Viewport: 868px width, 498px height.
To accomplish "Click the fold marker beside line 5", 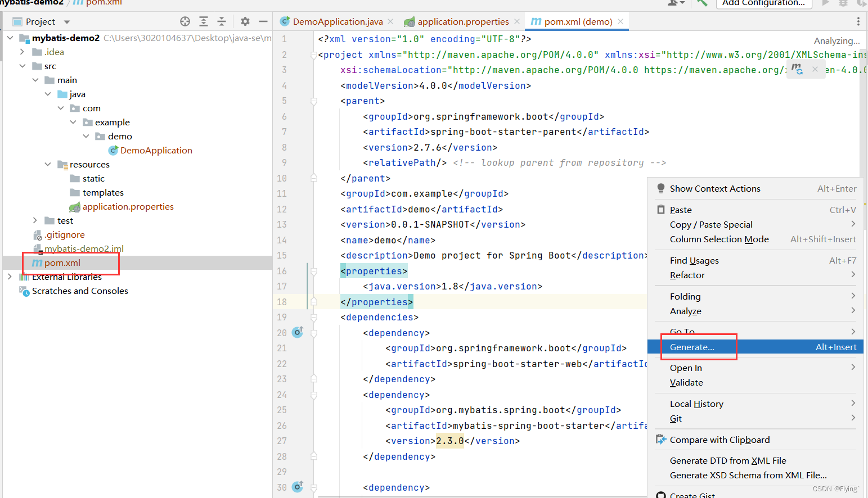I will coord(314,101).
